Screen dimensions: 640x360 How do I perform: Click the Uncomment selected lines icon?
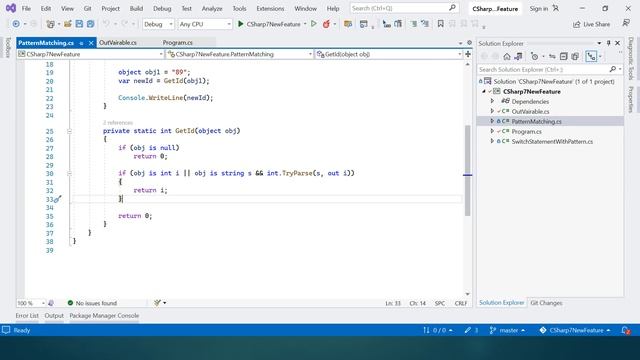coord(425,24)
